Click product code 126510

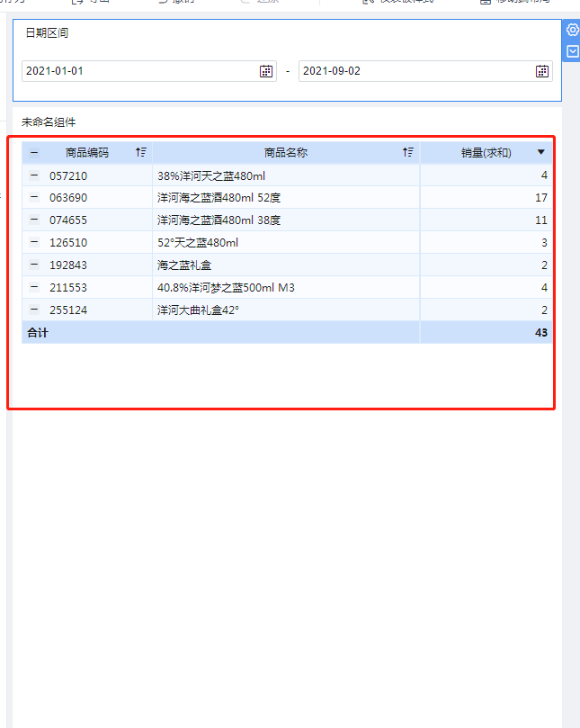click(68, 242)
